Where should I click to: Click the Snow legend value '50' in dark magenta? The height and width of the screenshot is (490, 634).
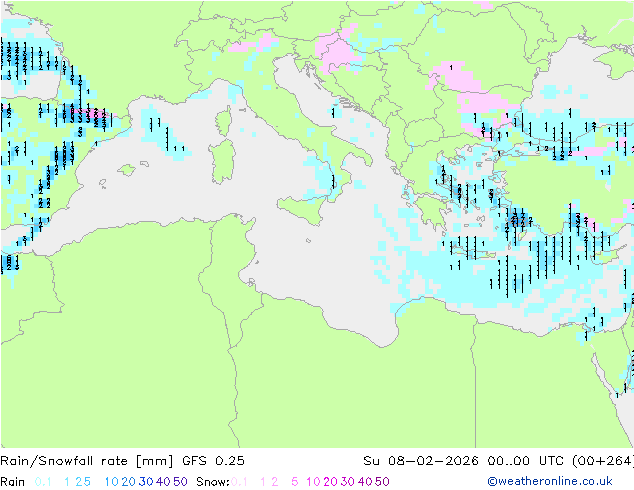[x=382, y=482]
